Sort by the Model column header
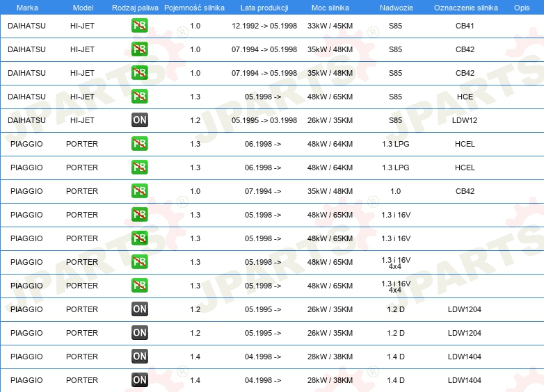This screenshot has width=544, height=392. 83,8
